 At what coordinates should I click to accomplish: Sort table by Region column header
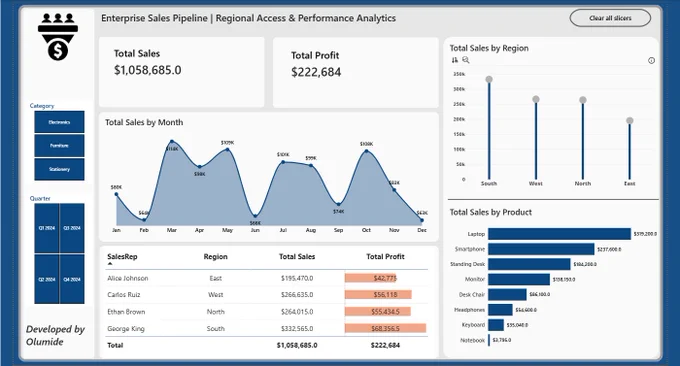[216, 257]
